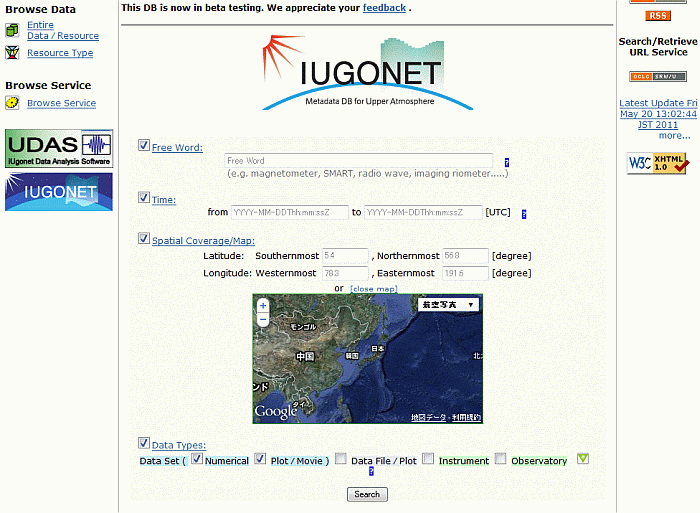Click the Time label link

coord(164,200)
